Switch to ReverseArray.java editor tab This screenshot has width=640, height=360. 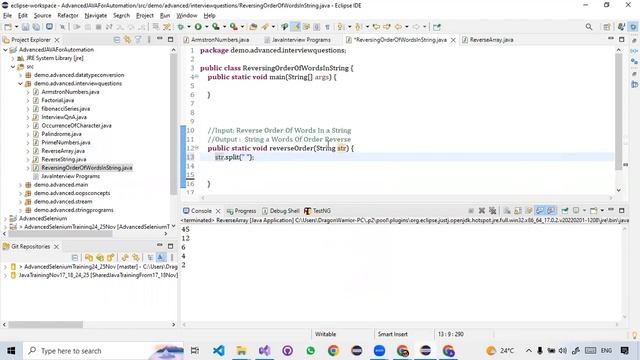pos(487,40)
